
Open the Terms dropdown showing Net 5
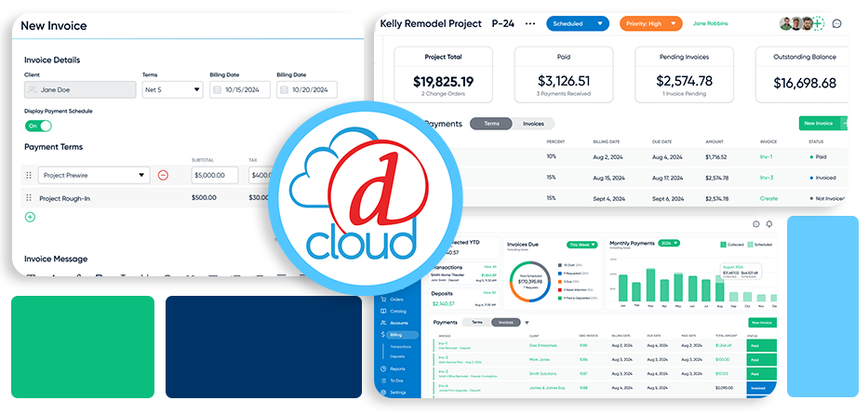(172, 89)
